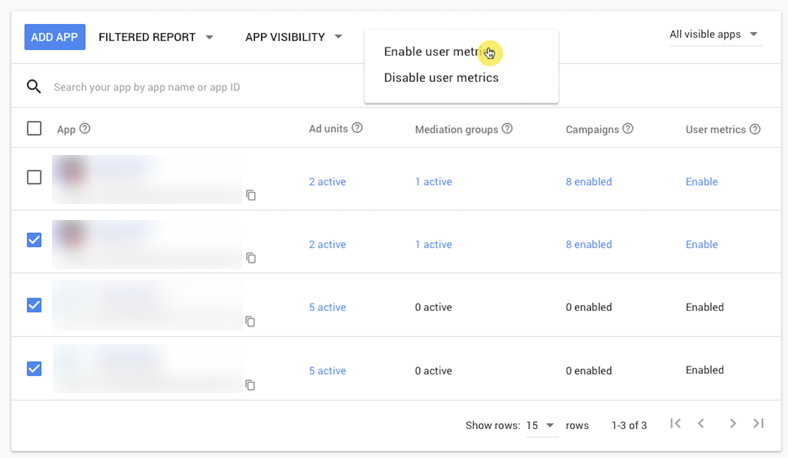Toggle the select-all apps checkbox
788x458 pixels.
click(x=34, y=128)
